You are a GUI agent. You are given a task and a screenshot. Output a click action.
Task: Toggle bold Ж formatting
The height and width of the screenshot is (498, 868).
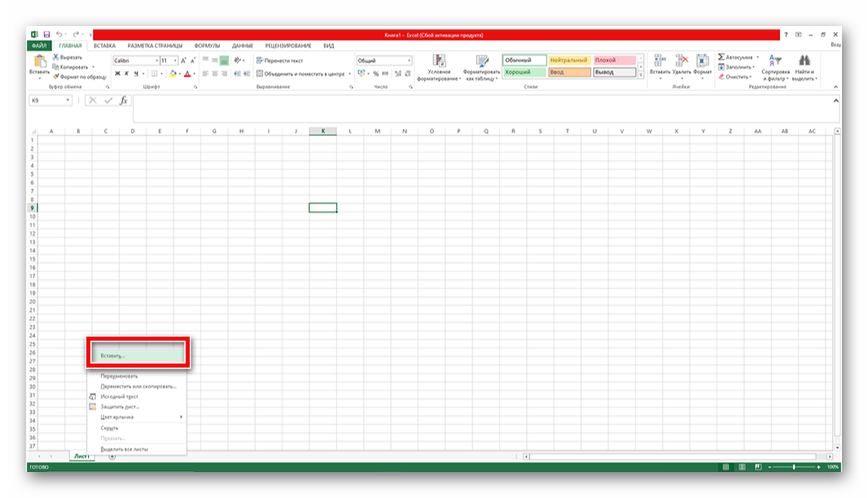(117, 73)
